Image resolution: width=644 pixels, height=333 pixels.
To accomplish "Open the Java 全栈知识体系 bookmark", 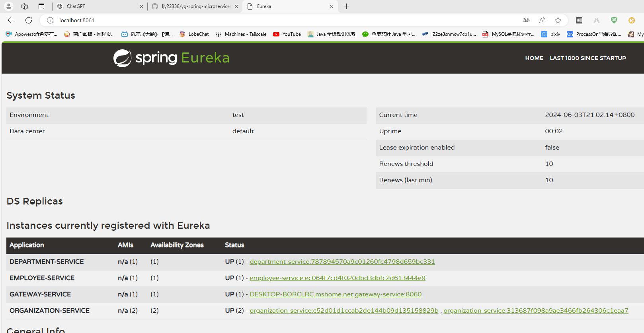I will (331, 34).
